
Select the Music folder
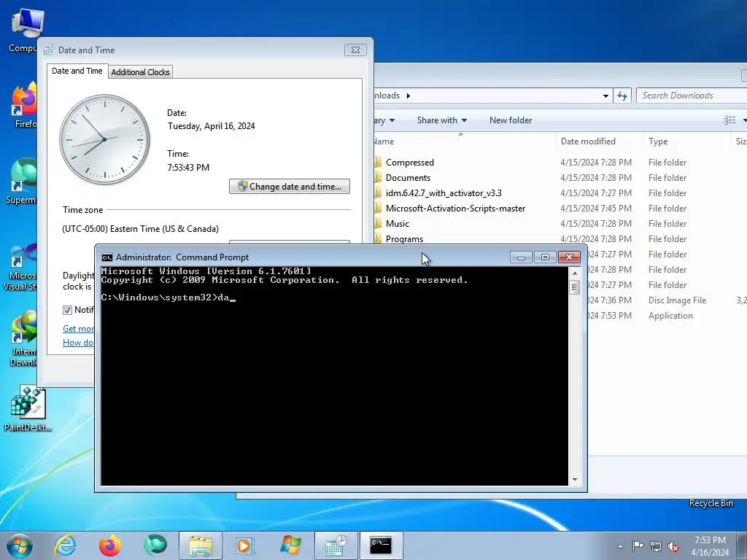coord(398,223)
